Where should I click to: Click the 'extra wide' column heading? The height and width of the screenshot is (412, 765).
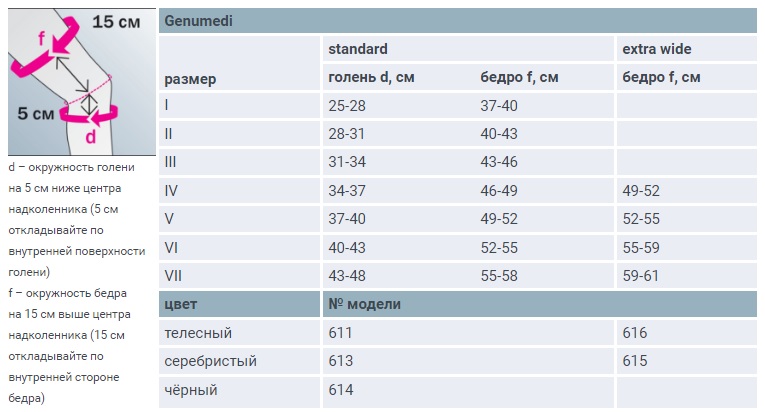(656, 49)
